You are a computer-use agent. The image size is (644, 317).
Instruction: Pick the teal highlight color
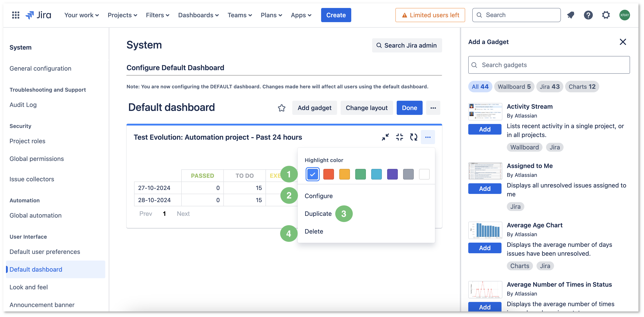click(376, 174)
